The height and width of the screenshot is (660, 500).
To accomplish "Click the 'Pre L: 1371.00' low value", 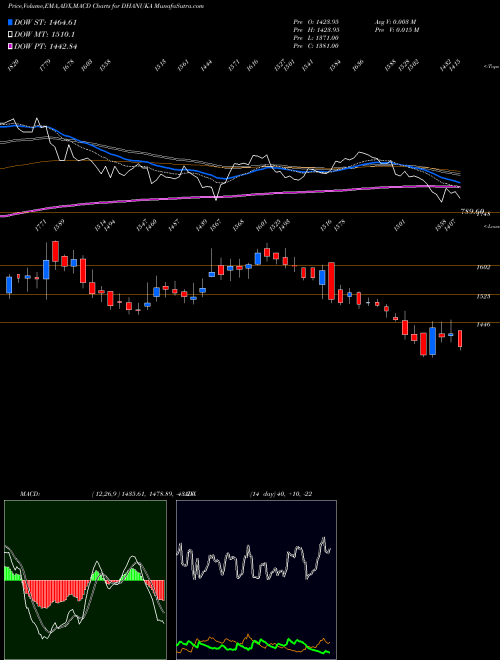I will point(316,38).
